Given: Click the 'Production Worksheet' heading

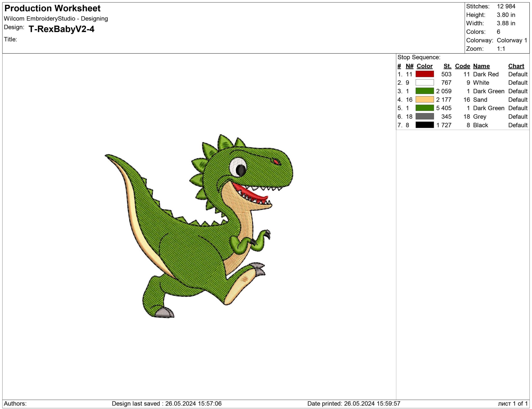Looking at the screenshot, I should 52,8.
